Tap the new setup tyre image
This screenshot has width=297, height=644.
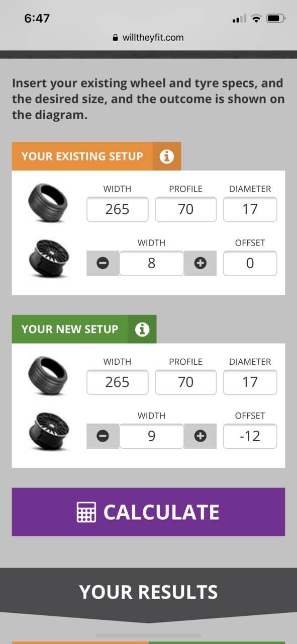pyautogui.click(x=48, y=376)
